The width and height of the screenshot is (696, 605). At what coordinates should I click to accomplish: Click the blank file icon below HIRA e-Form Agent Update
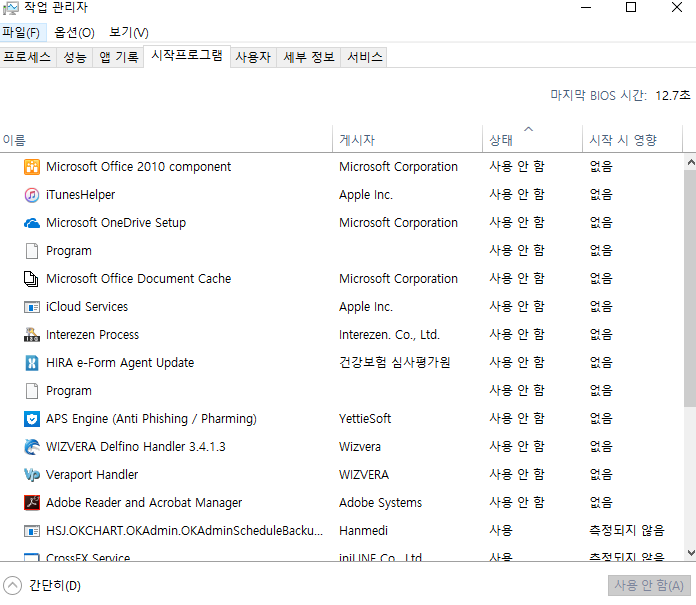point(32,391)
